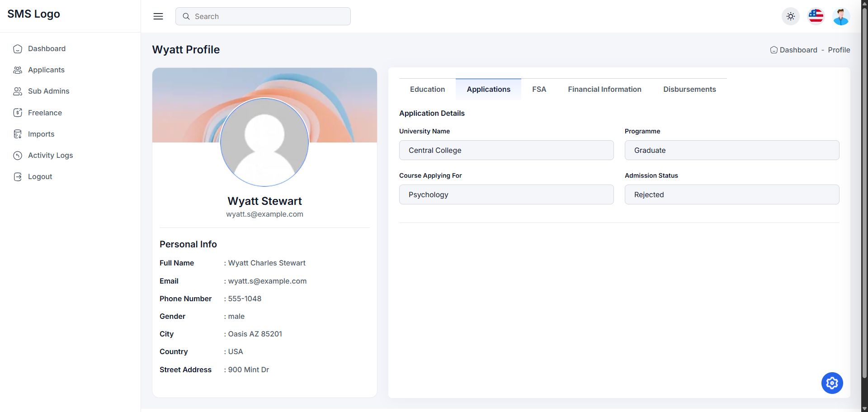868x412 pixels.
Task: Open the user avatar menu
Action: [x=841, y=16]
